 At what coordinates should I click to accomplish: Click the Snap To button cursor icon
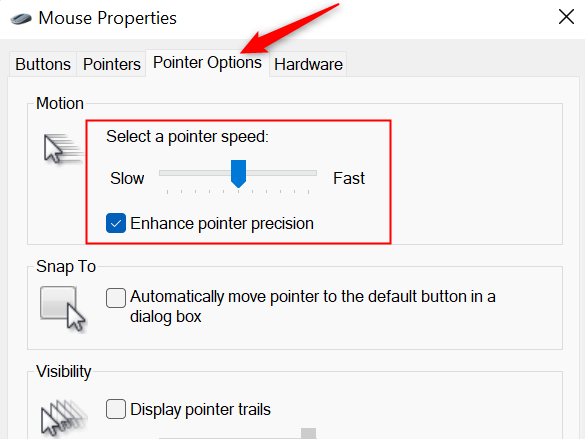coord(62,308)
